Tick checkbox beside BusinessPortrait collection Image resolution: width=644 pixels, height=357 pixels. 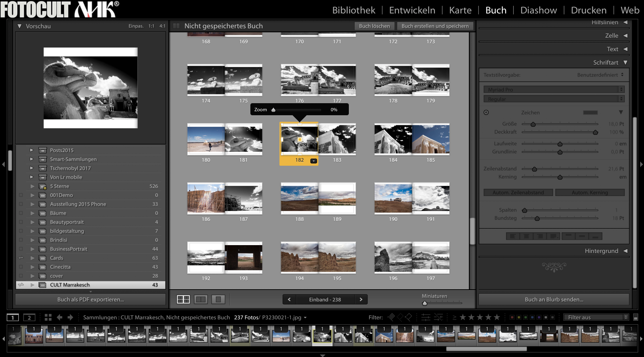tap(21, 249)
